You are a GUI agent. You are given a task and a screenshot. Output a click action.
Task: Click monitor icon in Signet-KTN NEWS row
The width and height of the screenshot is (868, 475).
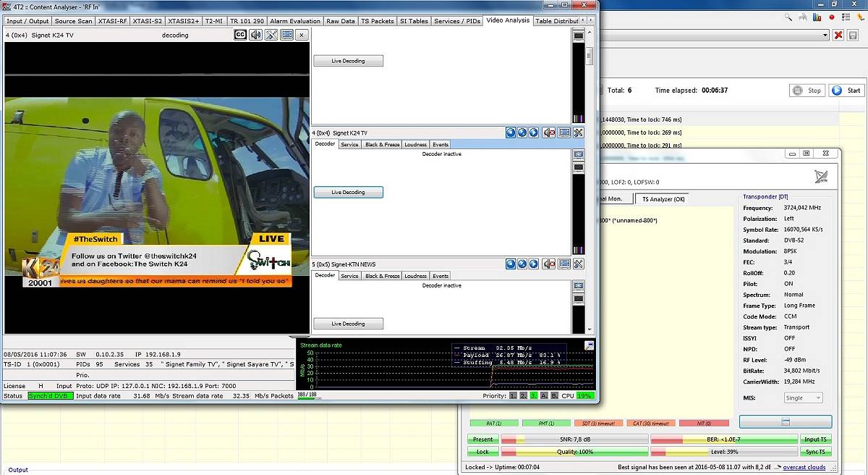pos(564,264)
